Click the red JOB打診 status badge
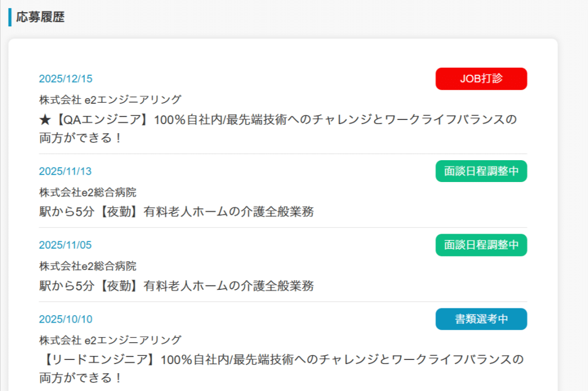 pyautogui.click(x=481, y=79)
